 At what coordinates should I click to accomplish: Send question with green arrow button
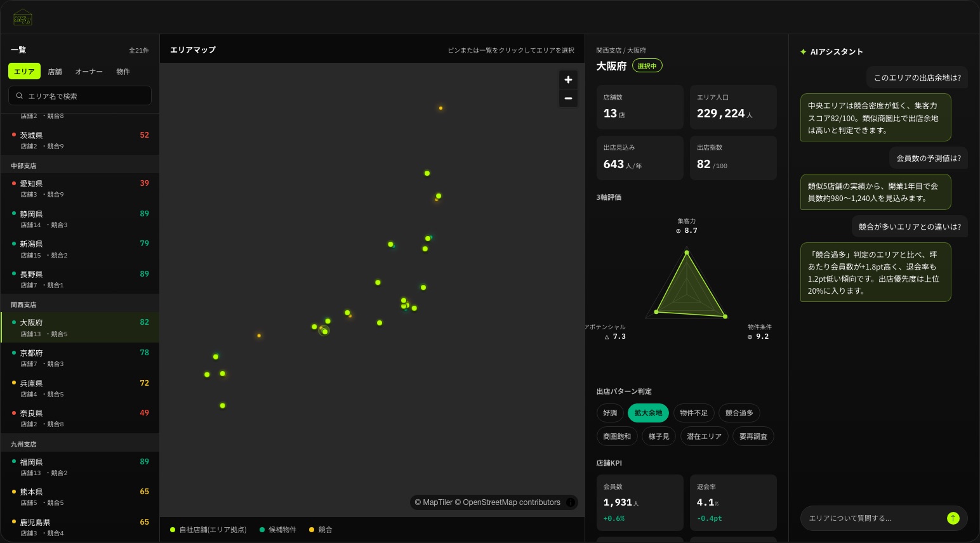tap(953, 518)
